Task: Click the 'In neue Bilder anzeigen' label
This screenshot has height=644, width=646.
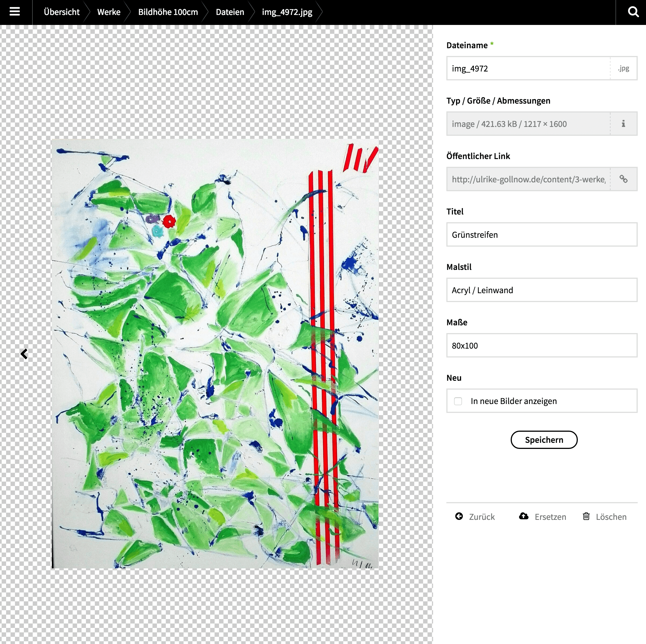Action: click(513, 401)
